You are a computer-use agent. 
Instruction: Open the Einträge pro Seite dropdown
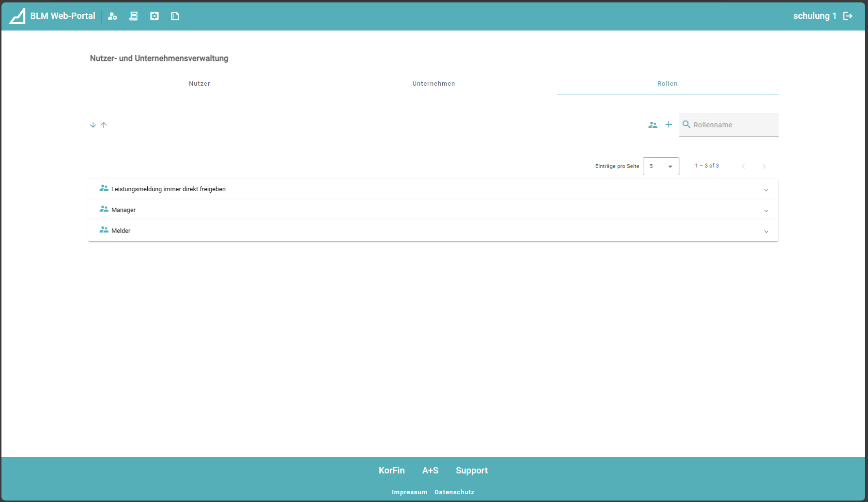coord(661,166)
